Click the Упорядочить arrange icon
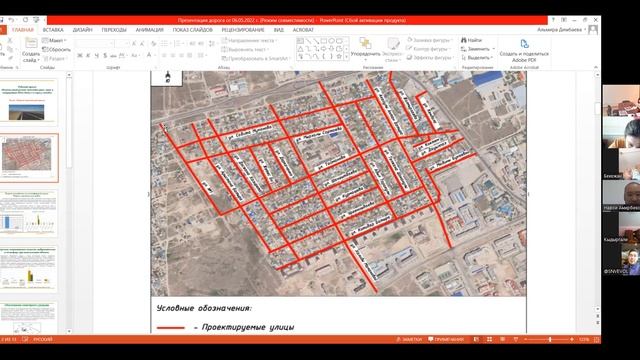The height and width of the screenshot is (360, 640). coord(365,43)
